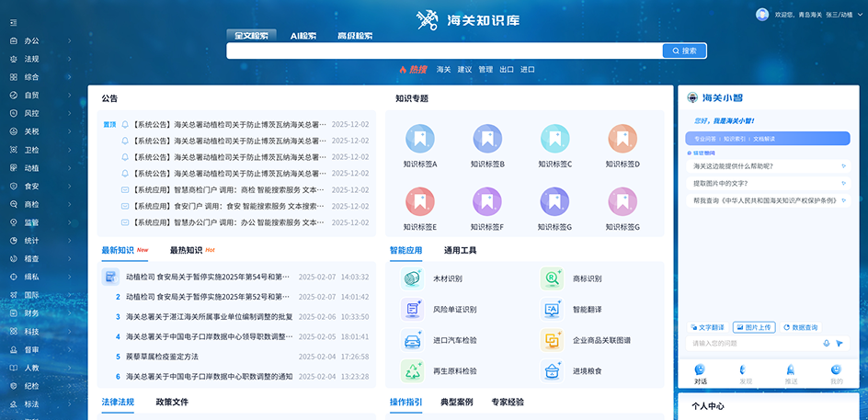Select the 知识标签A bookmark icon

(x=420, y=139)
